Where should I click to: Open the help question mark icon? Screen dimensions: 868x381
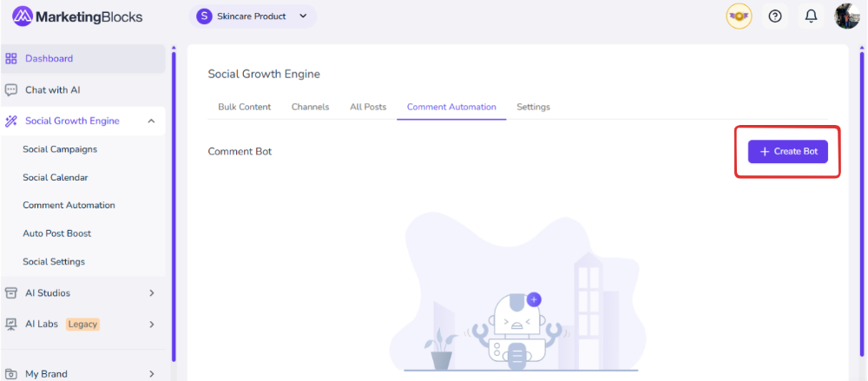(x=775, y=16)
